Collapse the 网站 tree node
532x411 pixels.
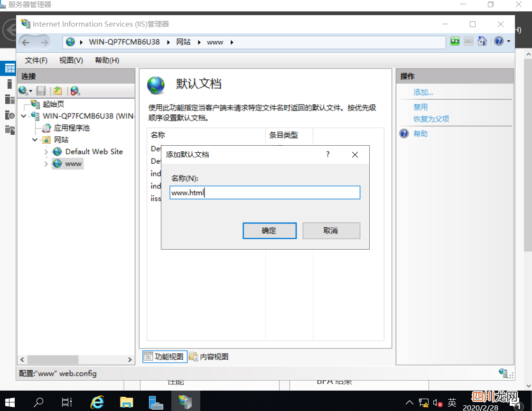tap(35, 140)
